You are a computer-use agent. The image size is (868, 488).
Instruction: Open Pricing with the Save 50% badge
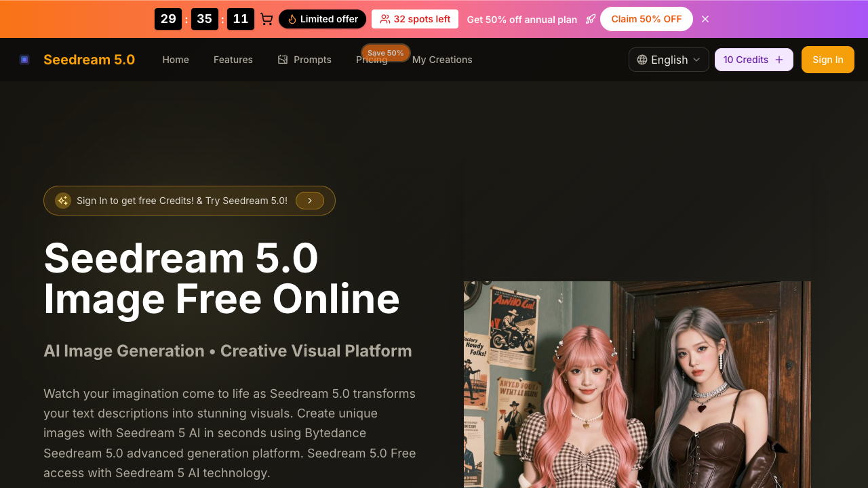(x=372, y=60)
